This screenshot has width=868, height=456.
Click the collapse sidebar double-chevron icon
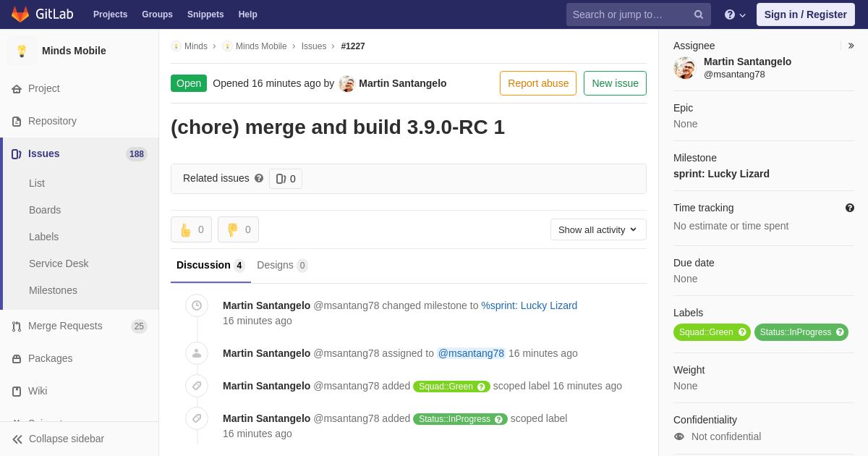17,439
